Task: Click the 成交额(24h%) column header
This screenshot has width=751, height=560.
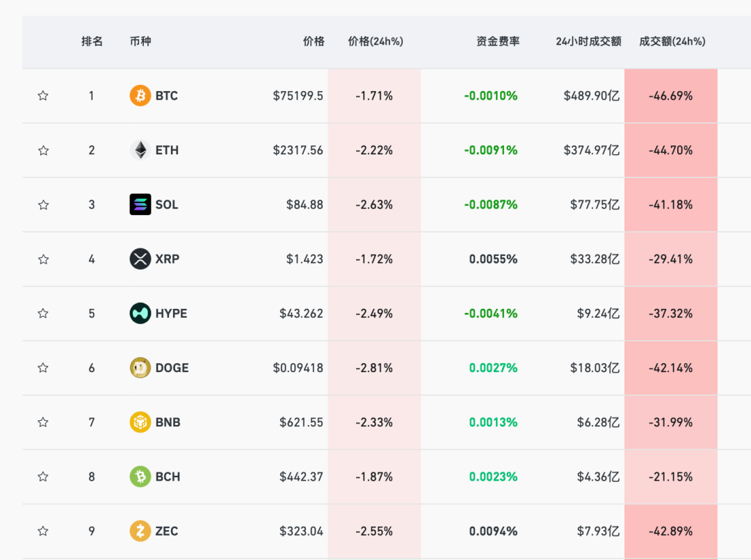Action: pos(672,42)
